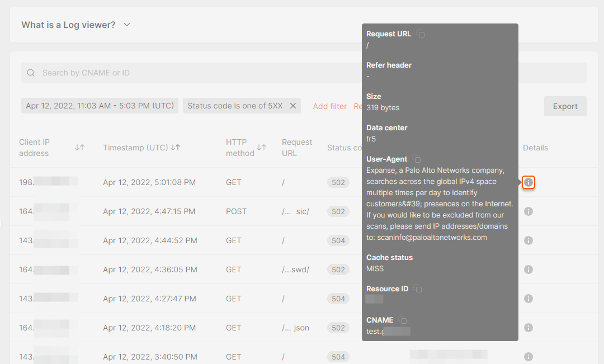Sort the table by Client IP address
604x364 pixels.
[79, 148]
